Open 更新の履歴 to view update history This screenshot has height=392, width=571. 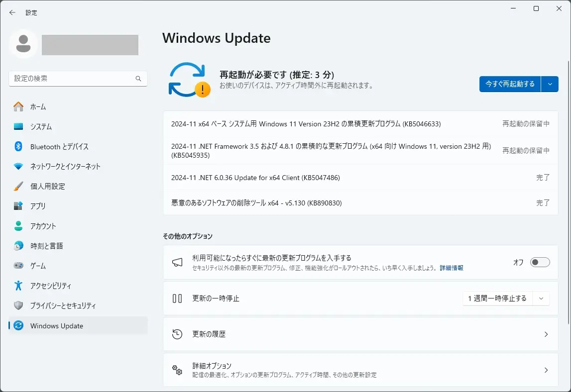click(360, 334)
